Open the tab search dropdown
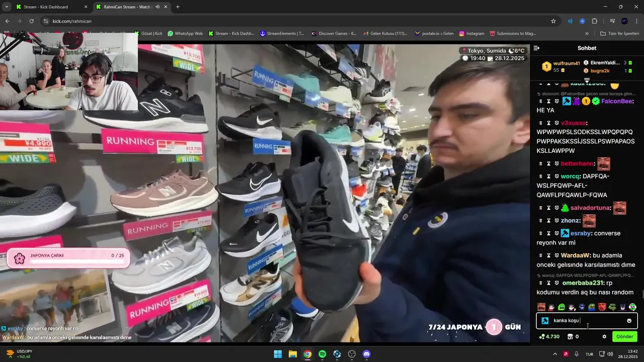The image size is (644, 362). click(7, 7)
